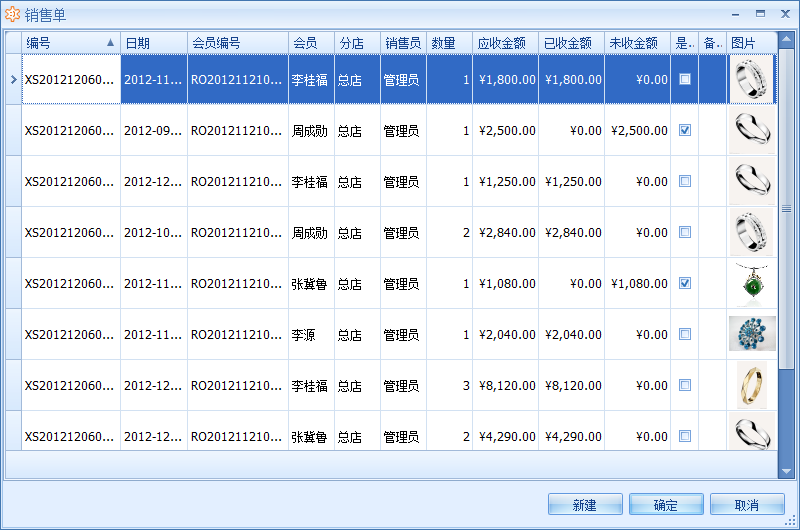Select date 2012-10... cell
This screenshot has width=800, height=530.
pyautogui.click(x=154, y=232)
